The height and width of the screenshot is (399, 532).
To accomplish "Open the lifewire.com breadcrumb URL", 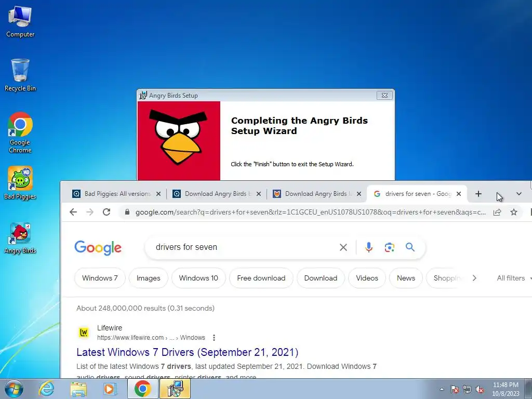I will (x=151, y=338).
